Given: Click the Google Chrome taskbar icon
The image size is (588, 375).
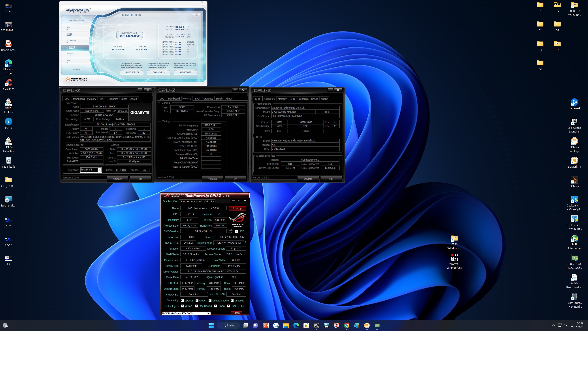Looking at the screenshot, I should tap(347, 325).
